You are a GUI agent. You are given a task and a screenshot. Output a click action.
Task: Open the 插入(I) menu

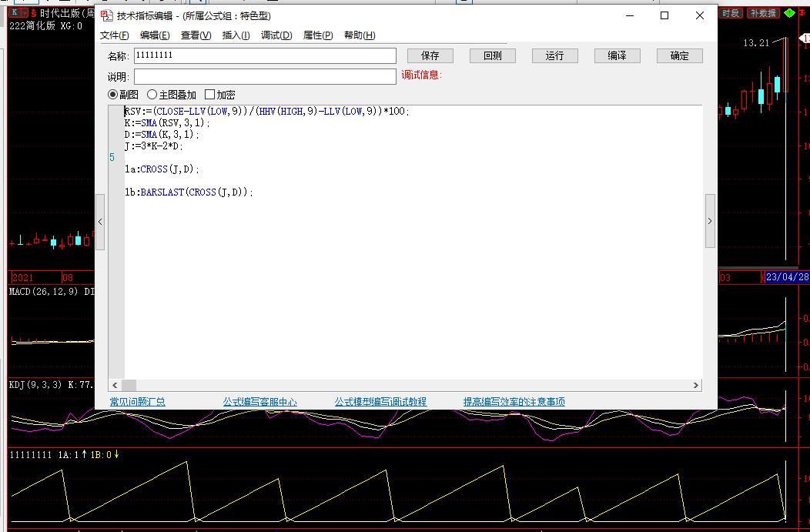coord(236,35)
